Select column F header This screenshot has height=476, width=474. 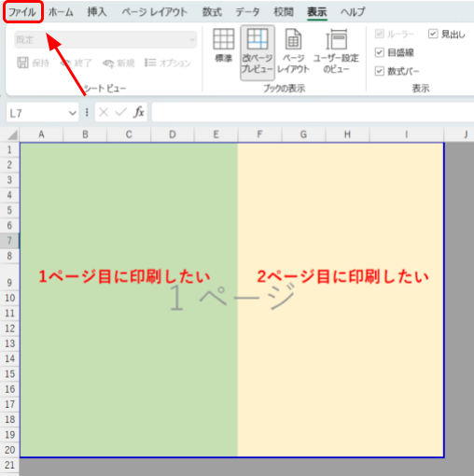[260, 134]
